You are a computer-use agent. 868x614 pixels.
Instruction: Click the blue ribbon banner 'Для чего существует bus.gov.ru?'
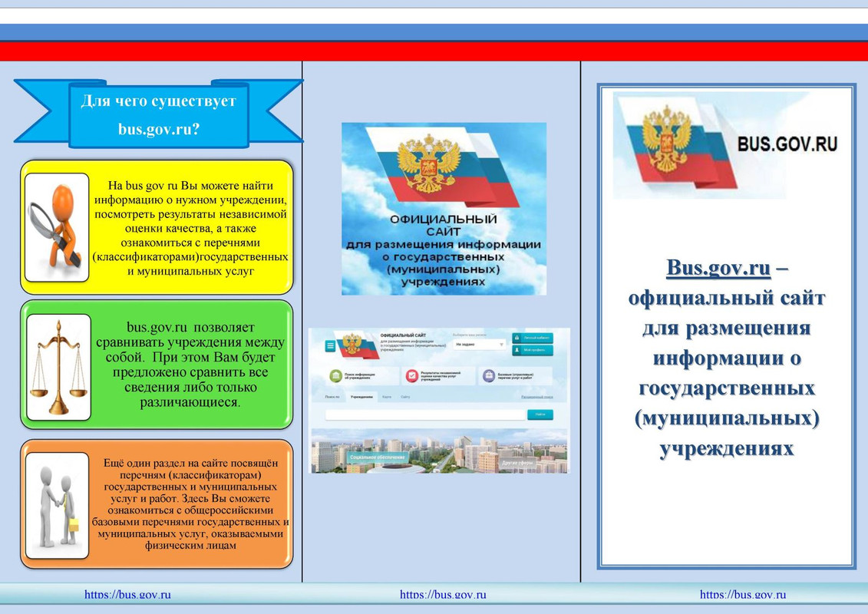pyautogui.click(x=158, y=114)
